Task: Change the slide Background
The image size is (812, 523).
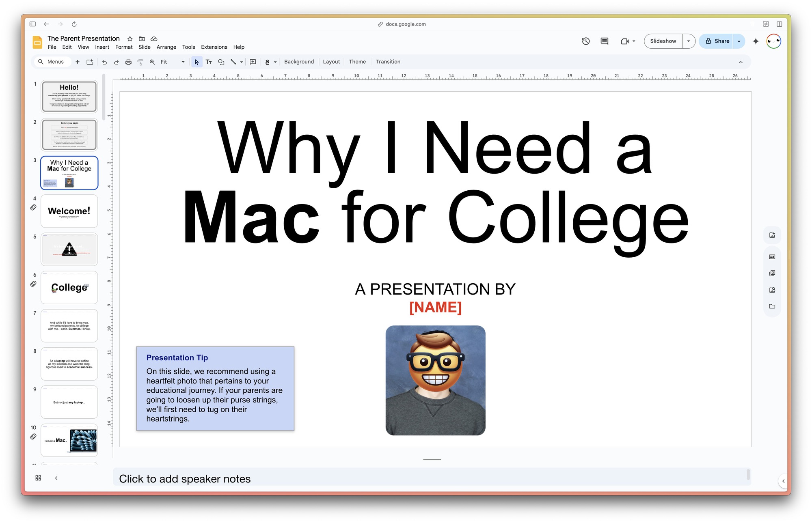Action: pyautogui.click(x=299, y=62)
